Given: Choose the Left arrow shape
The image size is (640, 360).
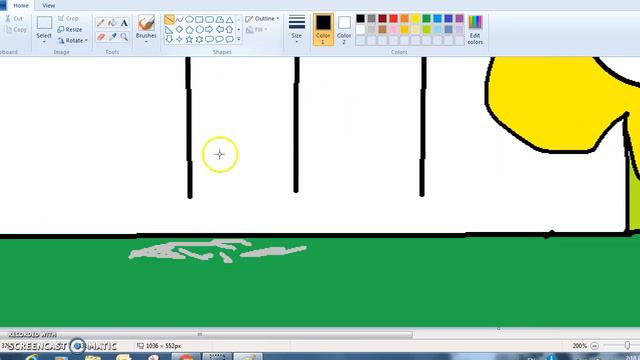Looking at the screenshot, I should click(220, 29).
